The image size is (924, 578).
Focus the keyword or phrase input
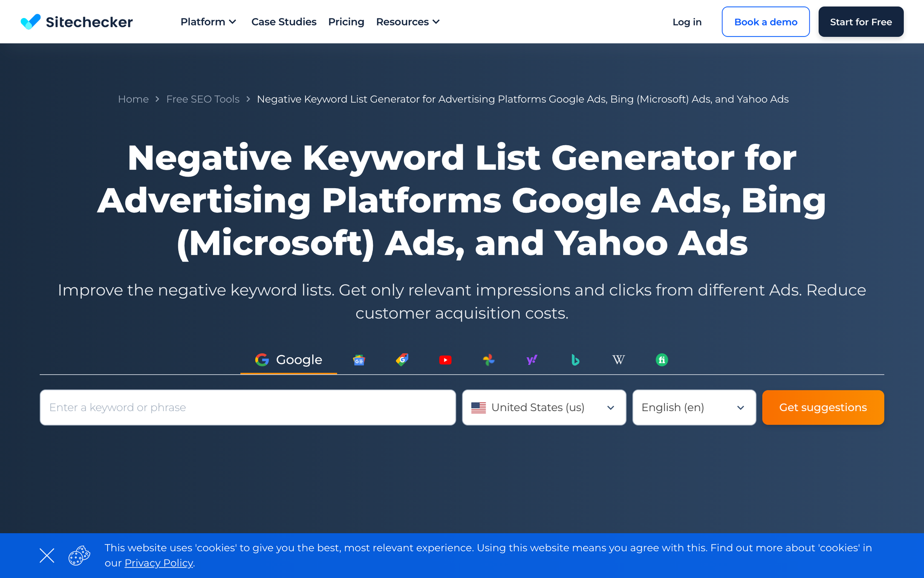point(248,407)
